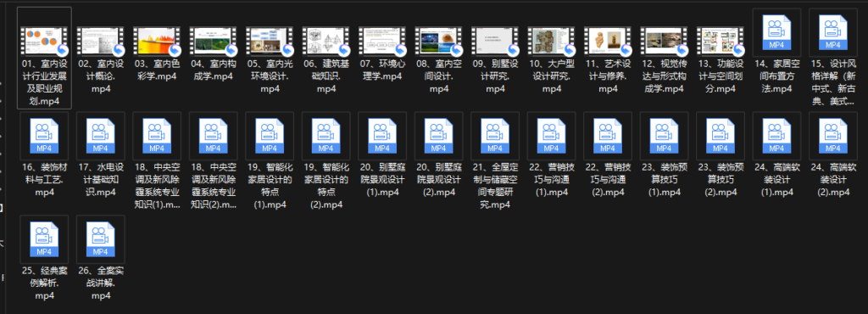Select the MP4 icon of file 15、设计风格详解

tap(833, 32)
